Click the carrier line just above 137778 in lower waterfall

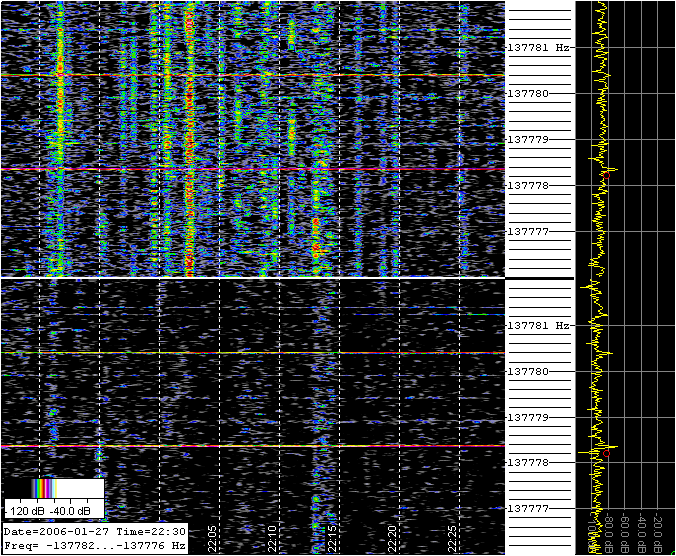pos(253,446)
